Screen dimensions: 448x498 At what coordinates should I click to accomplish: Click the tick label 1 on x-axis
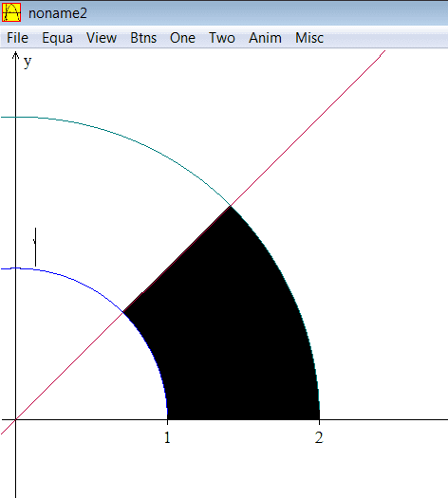[167, 437]
